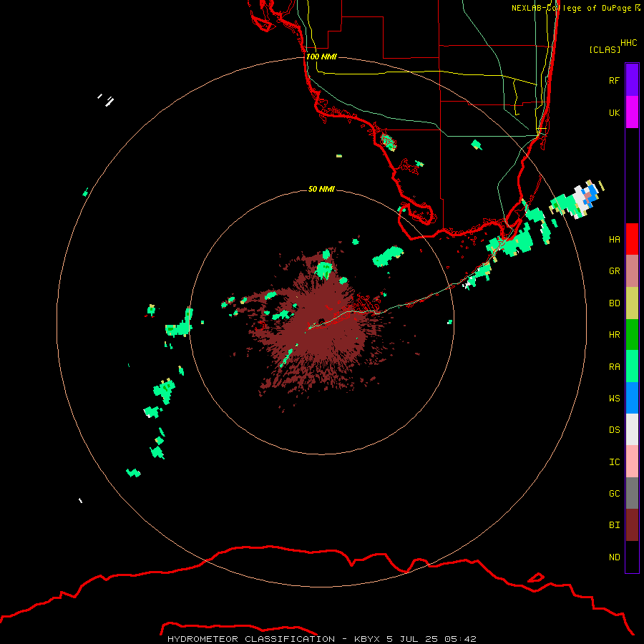Screen dimensions: 644x644
Task: Click the HYDROMETEOR CLASSIFICATION KBYX title text
Action: click(321, 639)
